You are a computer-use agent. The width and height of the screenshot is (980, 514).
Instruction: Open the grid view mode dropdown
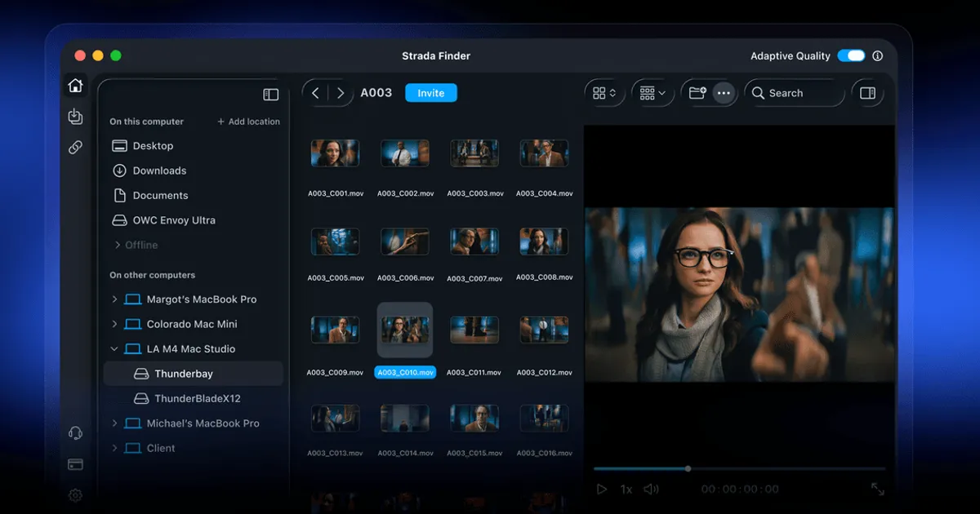tap(604, 93)
